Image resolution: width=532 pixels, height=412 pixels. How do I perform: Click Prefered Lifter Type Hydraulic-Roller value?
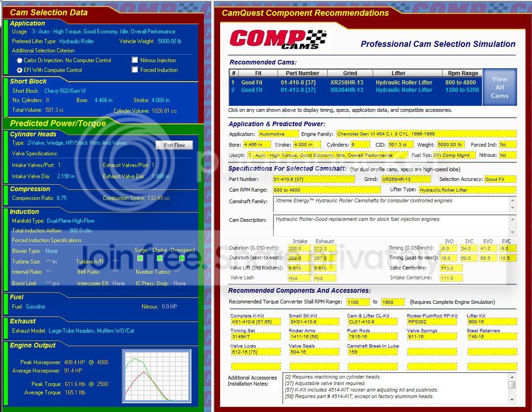[x=76, y=41]
